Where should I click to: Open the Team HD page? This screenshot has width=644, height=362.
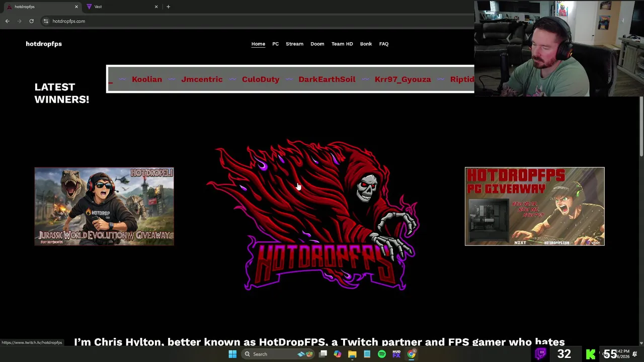(x=342, y=44)
